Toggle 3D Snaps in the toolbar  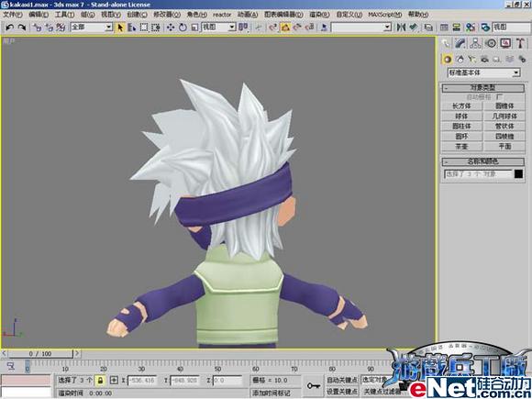pos(273,28)
